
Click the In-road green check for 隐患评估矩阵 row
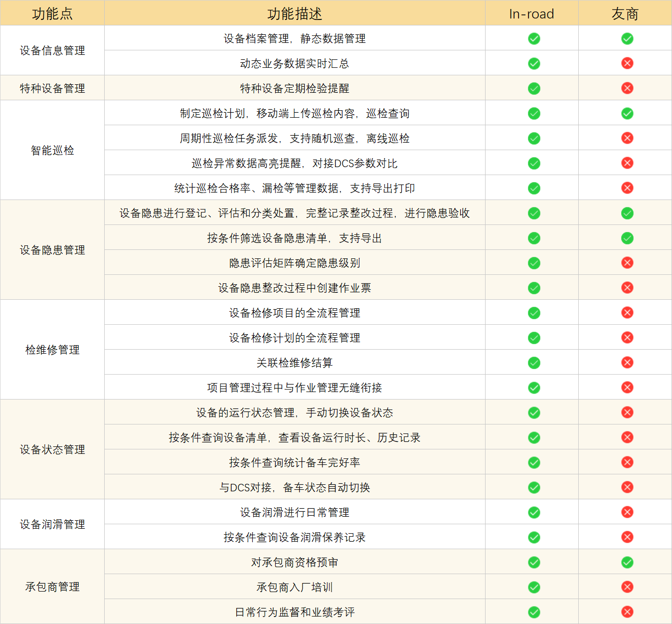pos(534,263)
